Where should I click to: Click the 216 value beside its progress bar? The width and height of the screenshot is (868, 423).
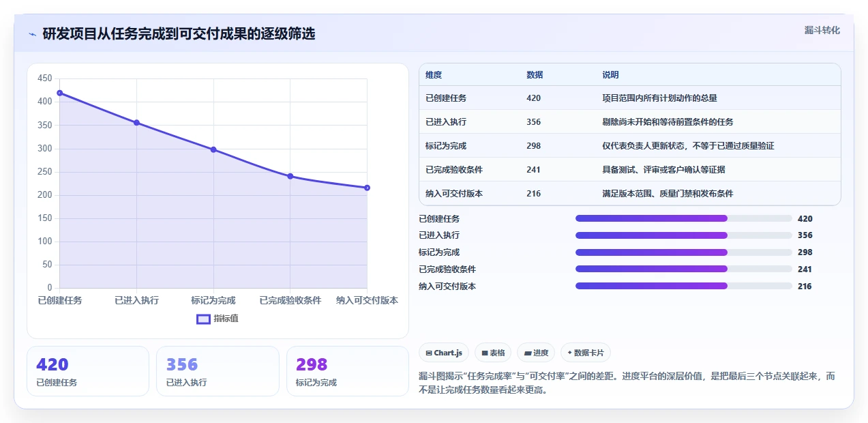click(x=805, y=287)
